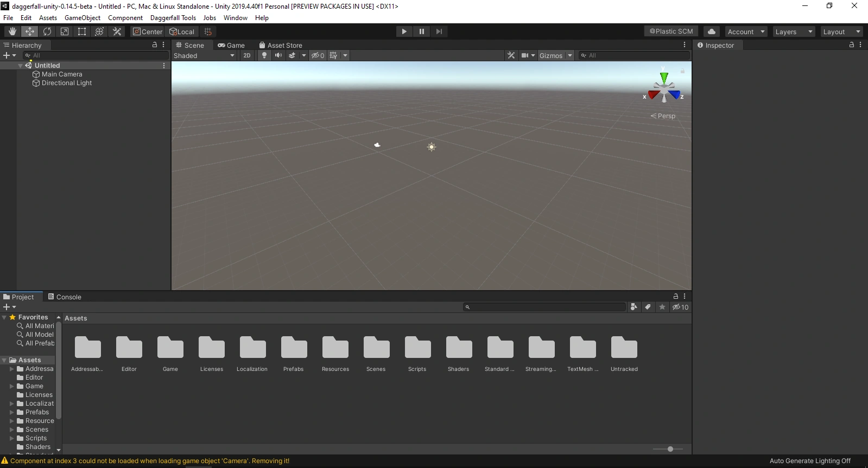
Task: Open the Layout dropdown
Action: point(841,31)
